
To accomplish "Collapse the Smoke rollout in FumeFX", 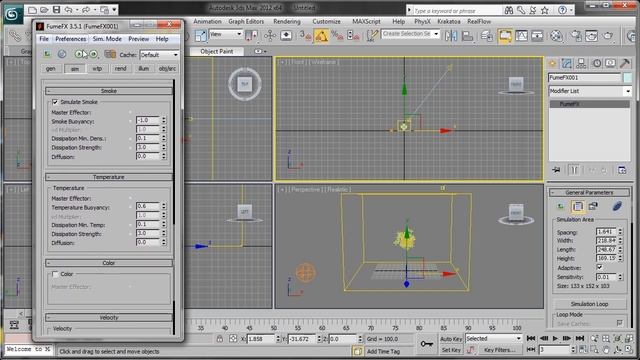I will tap(109, 91).
